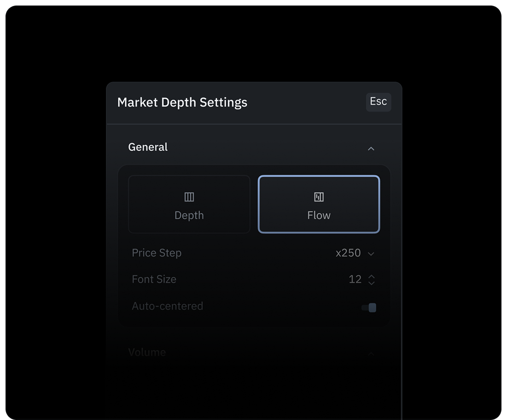
Task: Click the Auto-centered label
Action: 168,306
